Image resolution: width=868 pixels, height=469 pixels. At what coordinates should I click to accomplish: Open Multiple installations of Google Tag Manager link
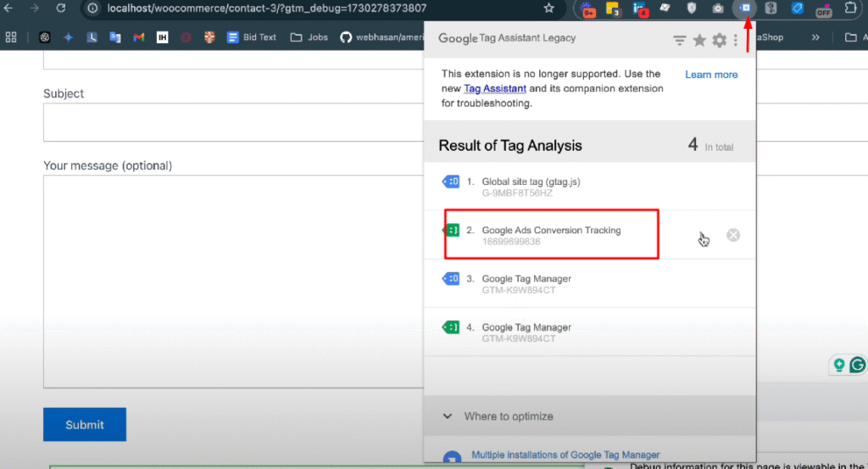point(565,455)
